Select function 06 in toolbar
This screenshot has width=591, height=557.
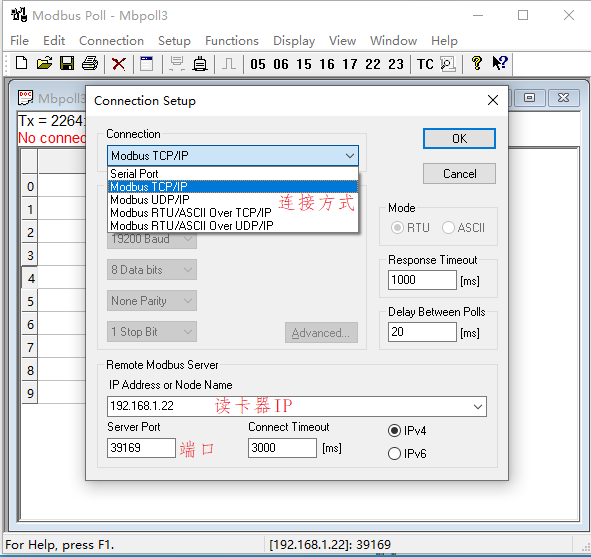point(281,64)
